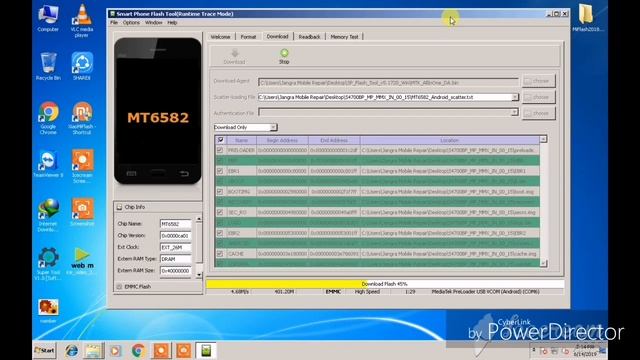640x360 pixels.
Task: Uncheck the EBR1 row checkbox
Action: pos(220,171)
